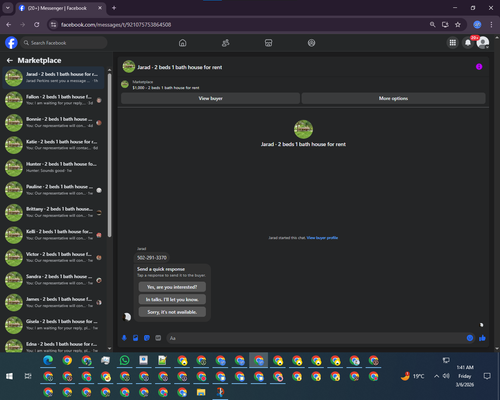Click the conversation list scrollbar thumb
This screenshot has height=400, width=500.
[x=110, y=155]
